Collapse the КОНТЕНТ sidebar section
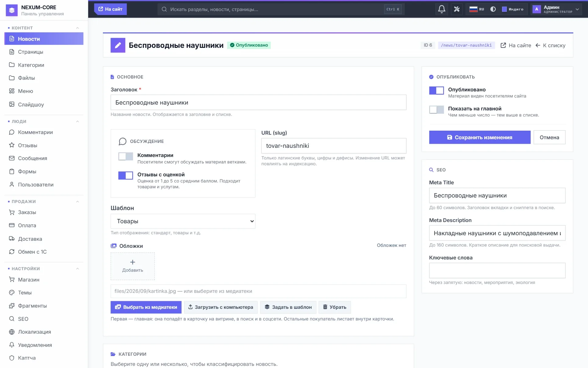Viewport: 588px width, 368px height. (x=77, y=28)
